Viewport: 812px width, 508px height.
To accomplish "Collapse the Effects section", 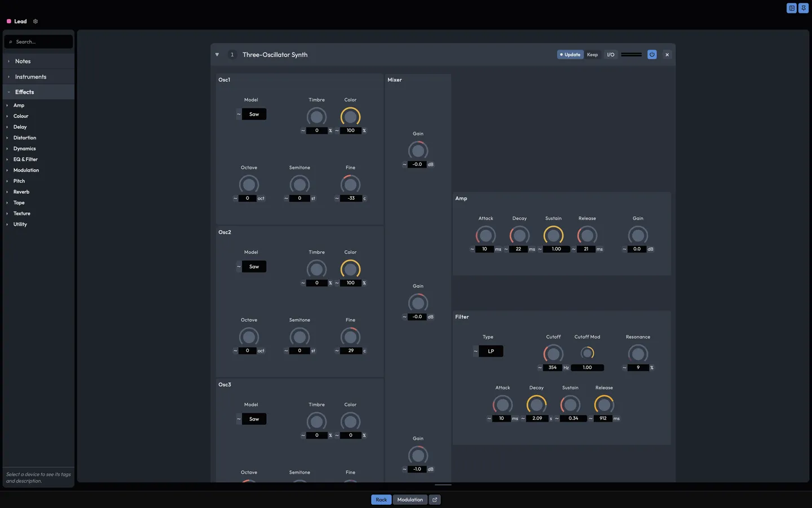I will [x=38, y=92].
